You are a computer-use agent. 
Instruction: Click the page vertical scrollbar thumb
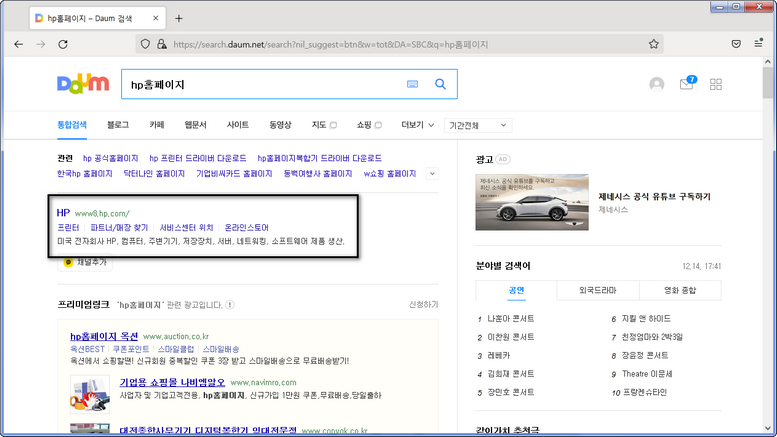[x=768, y=83]
